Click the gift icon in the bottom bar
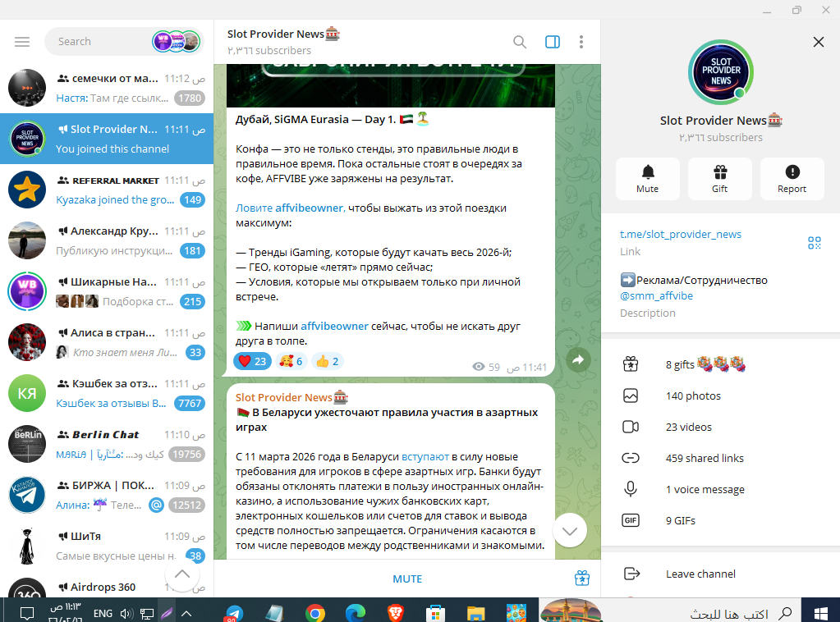This screenshot has height=622, width=840. pyautogui.click(x=582, y=579)
